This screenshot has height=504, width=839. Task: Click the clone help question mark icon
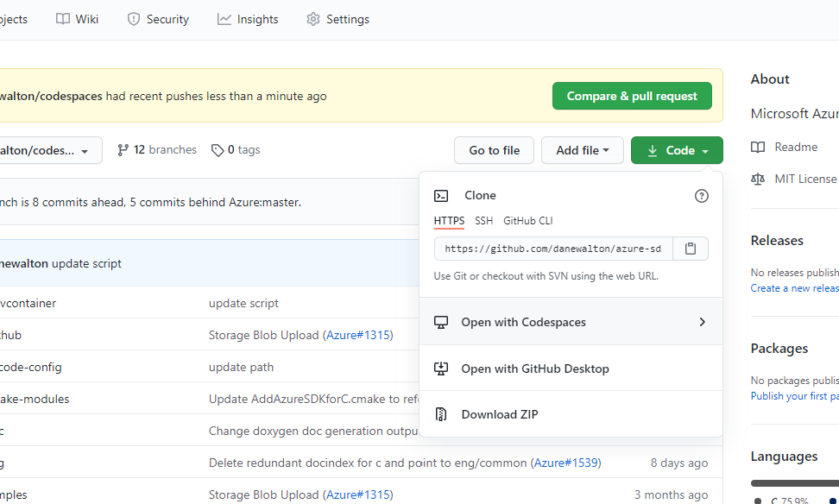point(701,196)
